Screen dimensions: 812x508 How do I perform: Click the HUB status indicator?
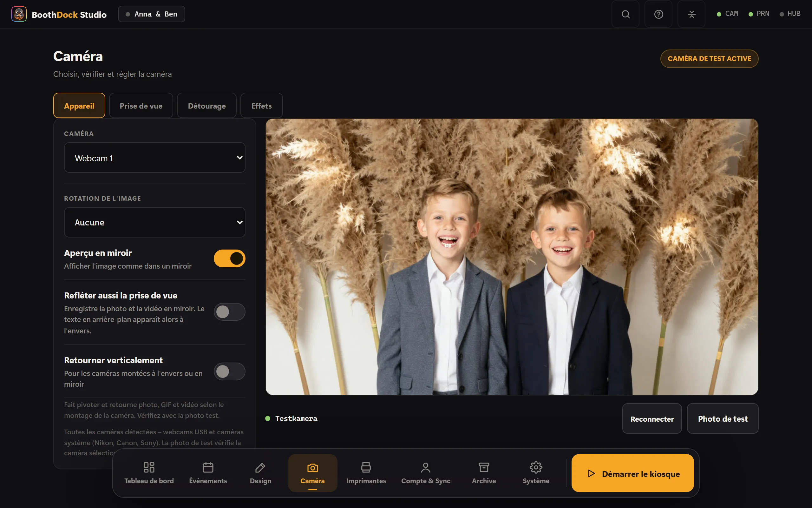tap(790, 14)
